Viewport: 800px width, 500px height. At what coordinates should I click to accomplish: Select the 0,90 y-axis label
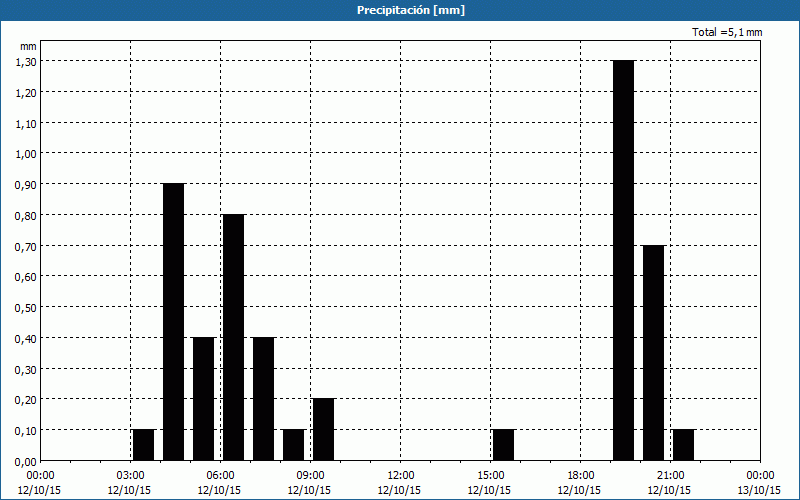click(26, 184)
